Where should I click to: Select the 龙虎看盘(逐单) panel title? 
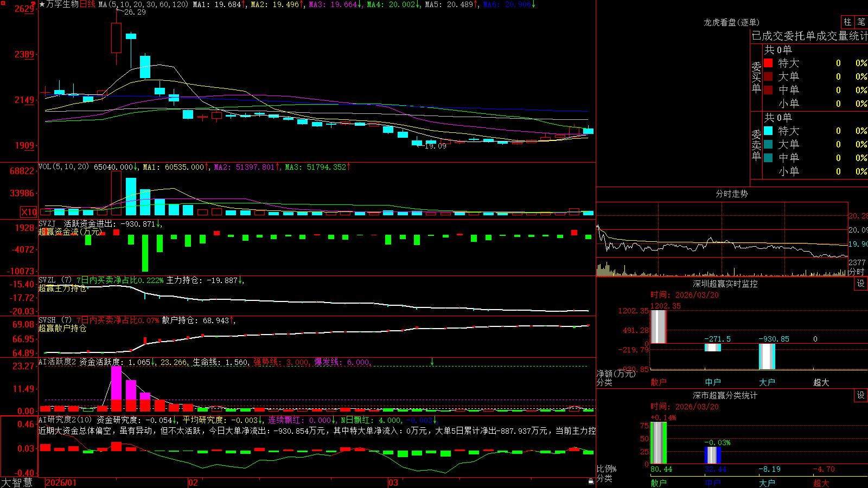[x=731, y=22]
